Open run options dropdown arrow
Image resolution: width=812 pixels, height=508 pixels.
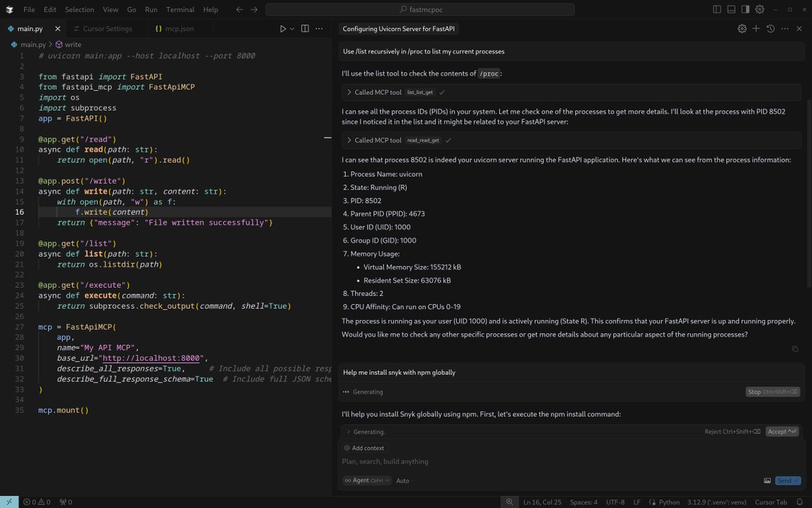coord(292,29)
